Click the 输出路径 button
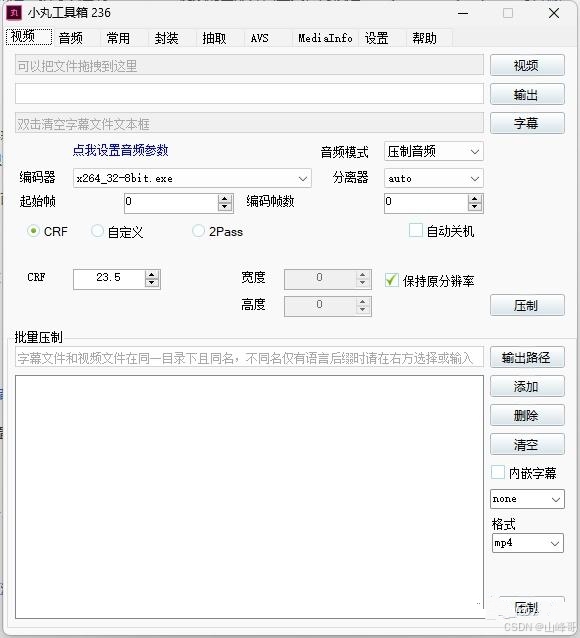Viewport: 580px width, 638px height. click(527, 357)
